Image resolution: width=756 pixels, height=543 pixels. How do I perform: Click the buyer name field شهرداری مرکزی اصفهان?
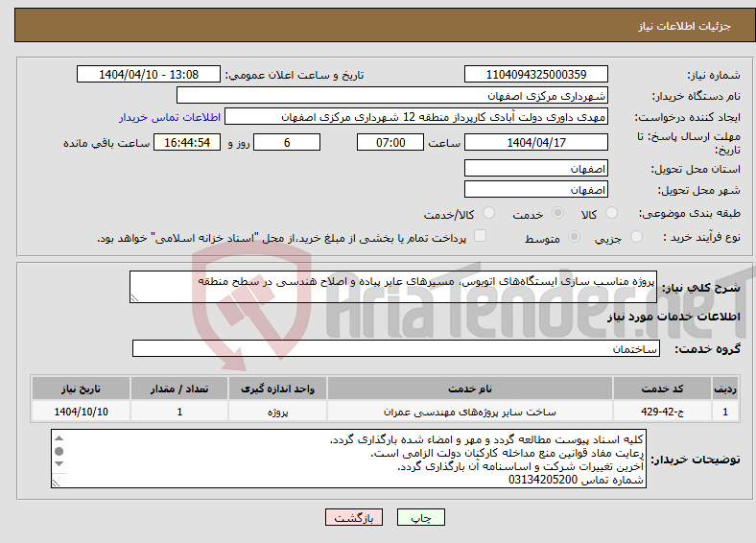pyautogui.click(x=392, y=96)
